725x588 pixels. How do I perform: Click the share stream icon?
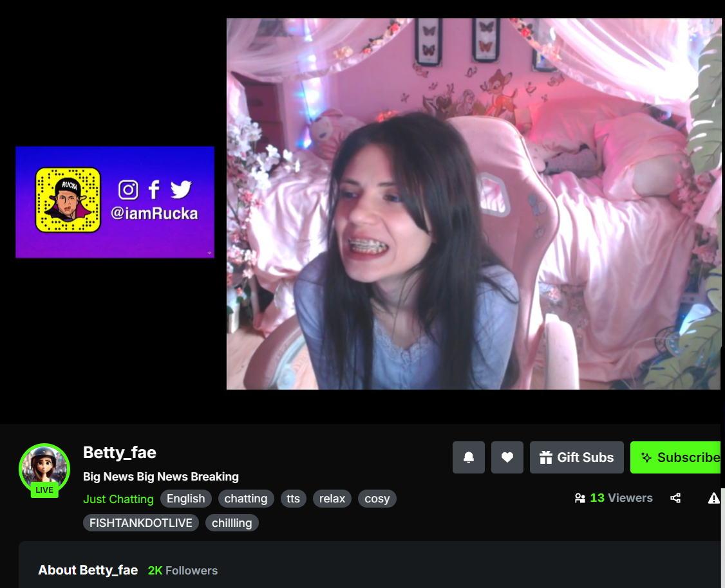675,498
